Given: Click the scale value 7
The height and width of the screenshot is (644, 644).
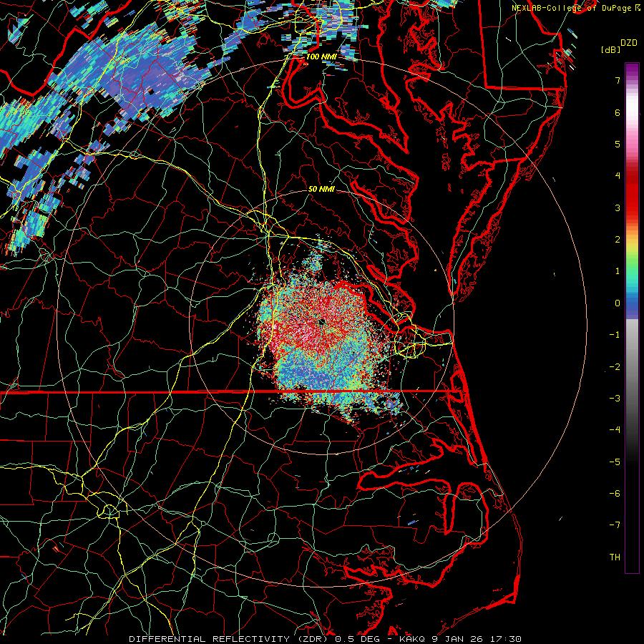Looking at the screenshot, I should tap(618, 80).
